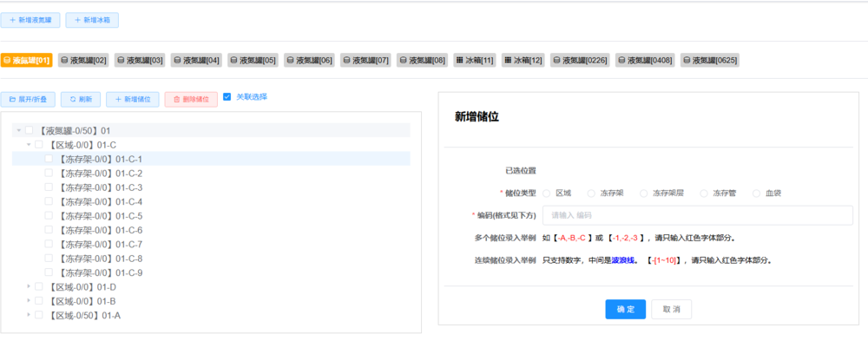Open the 液氮罐[0408] tab

645,61
